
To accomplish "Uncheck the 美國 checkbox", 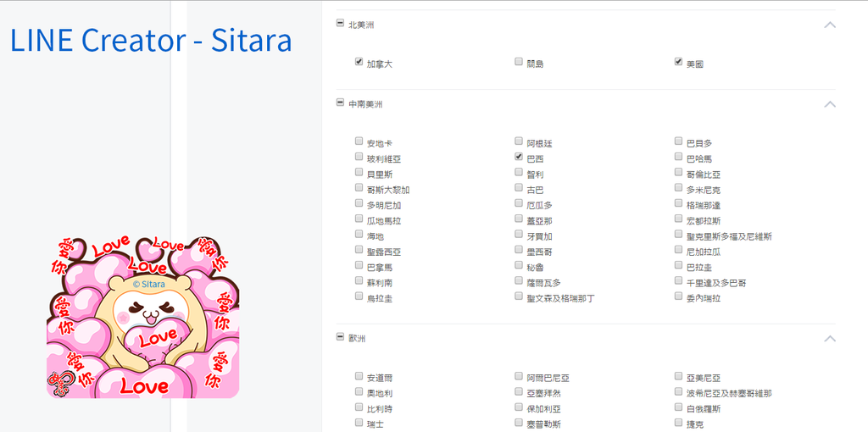I will [x=679, y=62].
